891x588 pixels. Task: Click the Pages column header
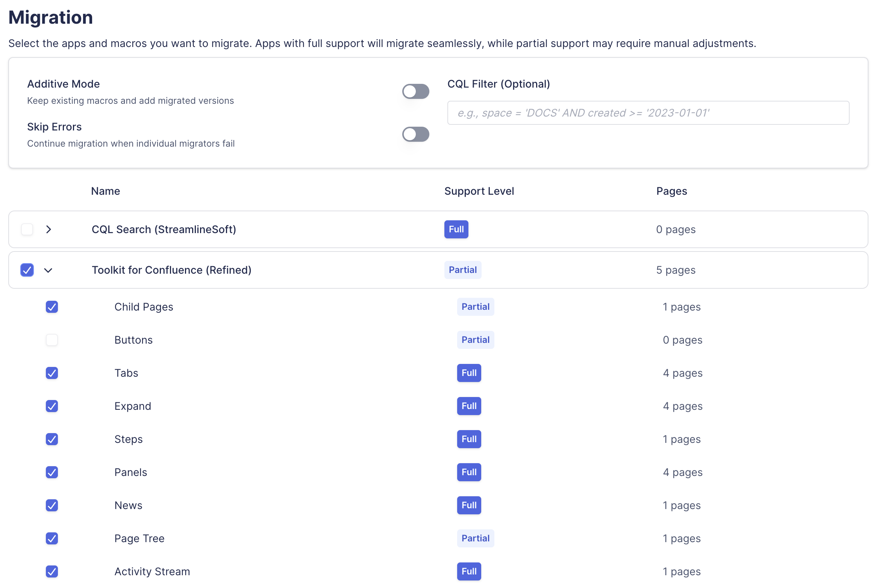[x=671, y=191]
